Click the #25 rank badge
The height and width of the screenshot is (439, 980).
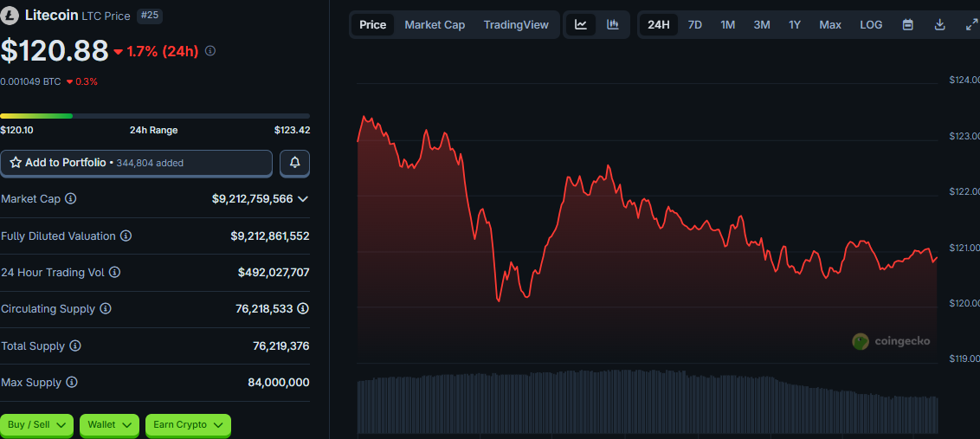150,16
